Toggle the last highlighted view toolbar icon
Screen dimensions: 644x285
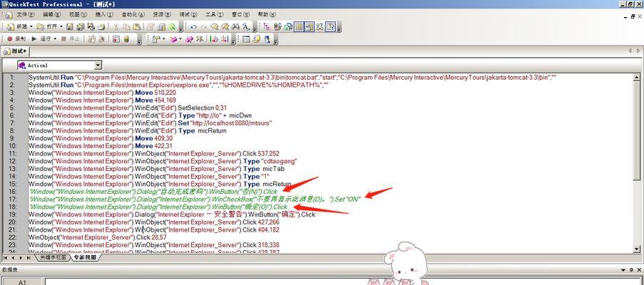(330, 26)
